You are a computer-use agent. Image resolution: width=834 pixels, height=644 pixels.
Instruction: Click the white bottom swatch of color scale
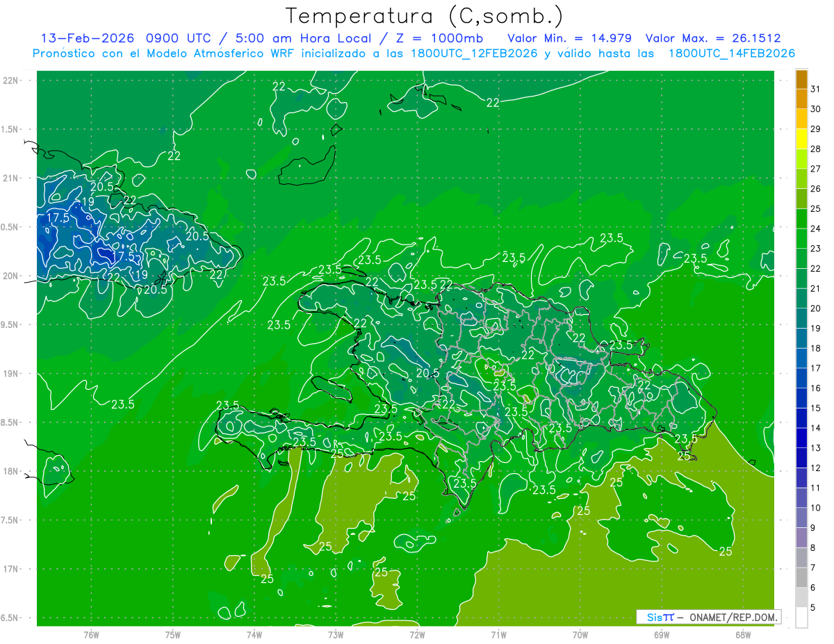801,618
